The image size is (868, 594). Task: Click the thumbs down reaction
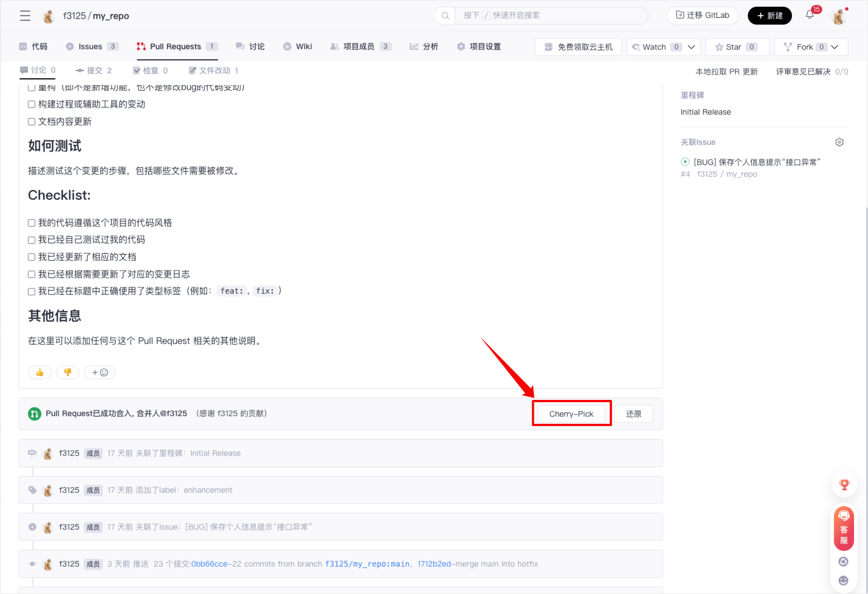click(x=68, y=373)
